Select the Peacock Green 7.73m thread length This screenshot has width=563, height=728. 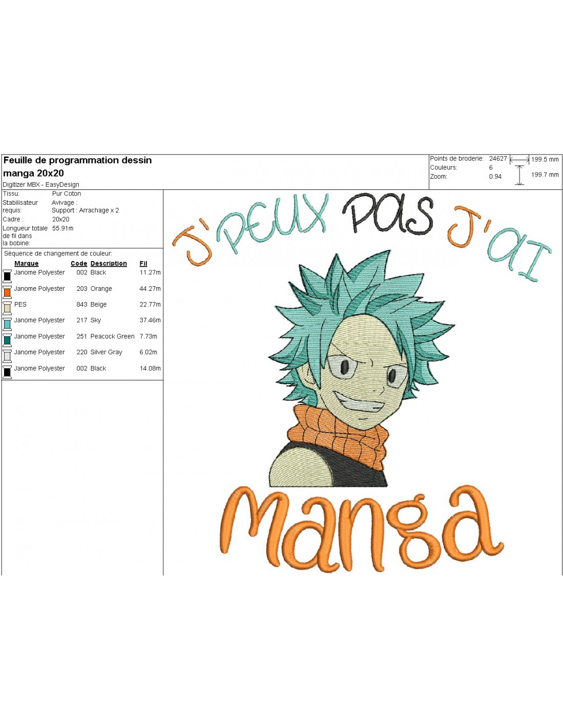point(148,336)
